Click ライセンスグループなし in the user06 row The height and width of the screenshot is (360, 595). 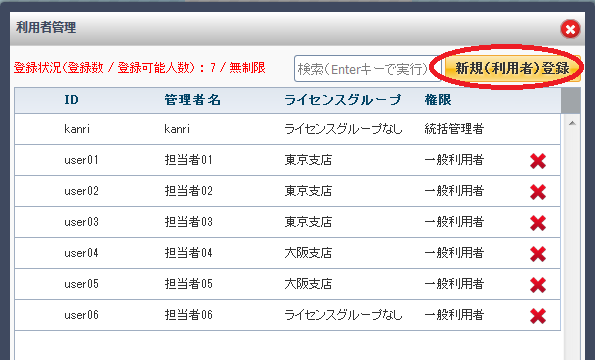(x=343, y=315)
